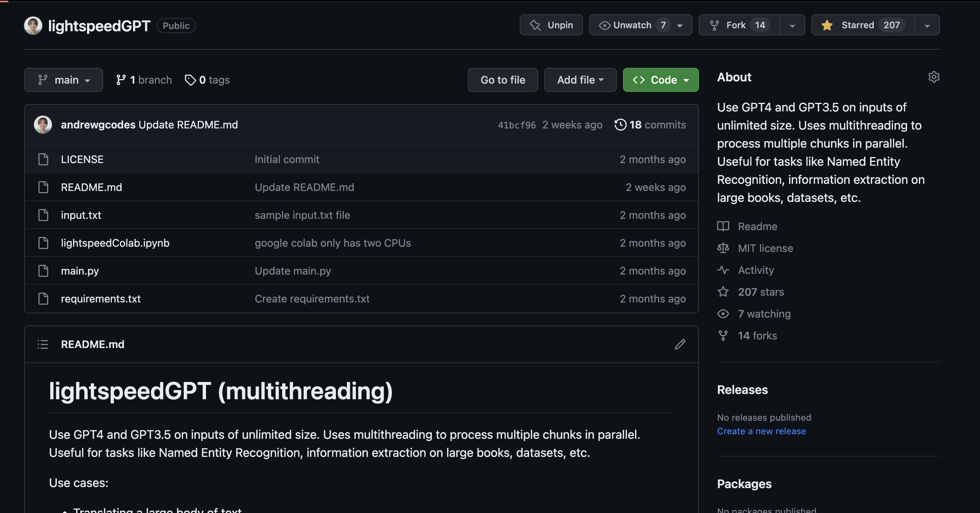This screenshot has width=980, height=513.
Task: Open the main.py file
Action: 79,271
